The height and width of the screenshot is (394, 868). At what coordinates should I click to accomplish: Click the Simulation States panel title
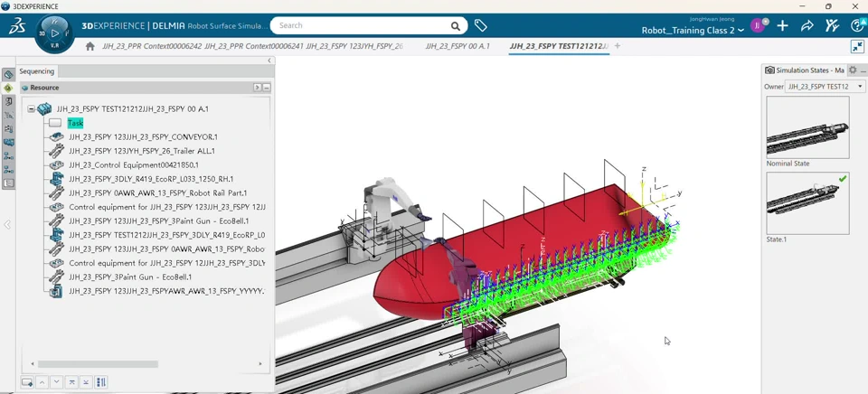click(810, 70)
